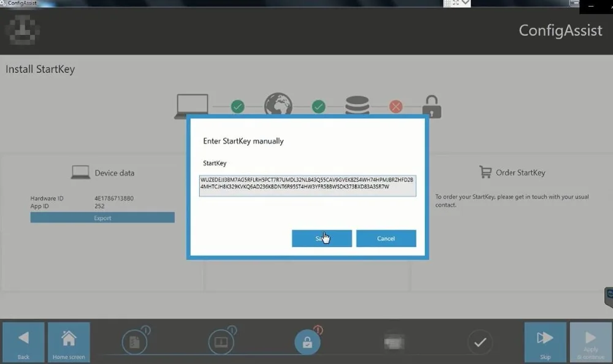Viewport: 613px width, 364px height.
Task: Select the checkmark final step icon
Action: click(x=480, y=342)
